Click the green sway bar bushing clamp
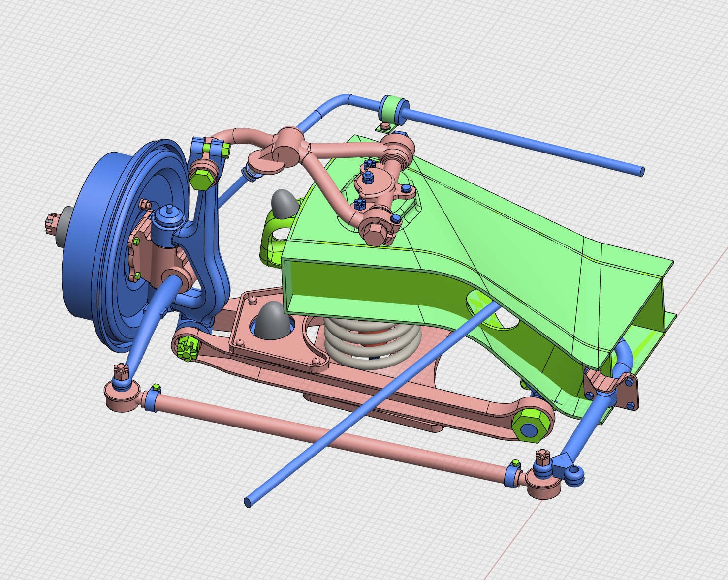The width and height of the screenshot is (728, 580). 394,109
